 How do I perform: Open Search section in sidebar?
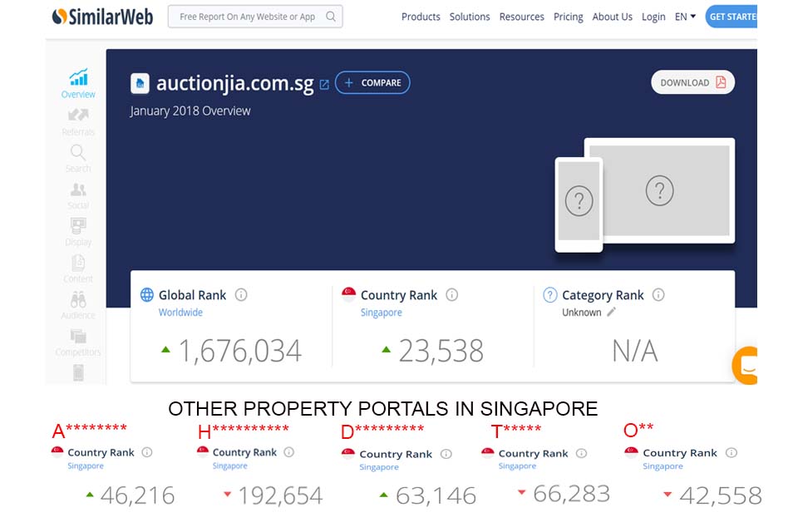click(78, 159)
